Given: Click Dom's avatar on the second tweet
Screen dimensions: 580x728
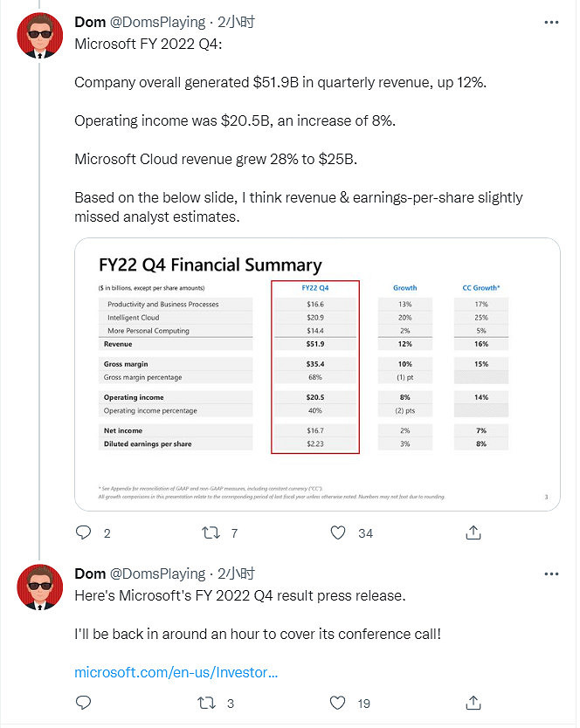Looking at the screenshot, I should point(40,587).
